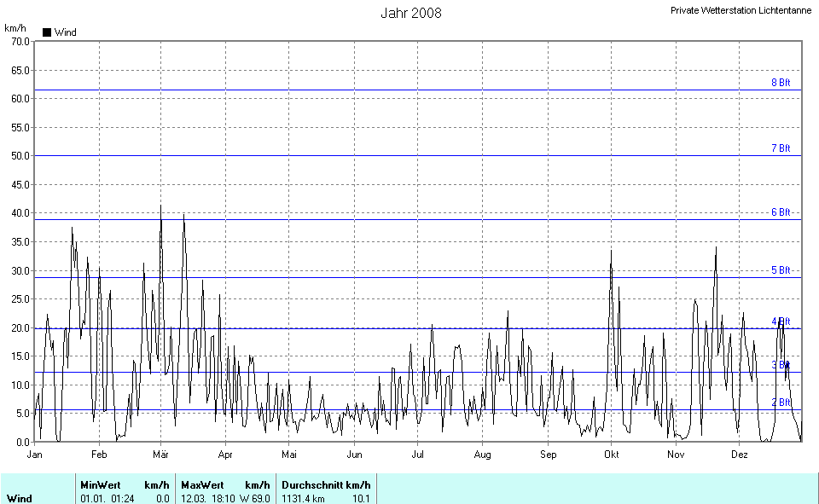
Task: Click the 'Private Wetterstation Lichtentanne' label
Action: click(741, 10)
